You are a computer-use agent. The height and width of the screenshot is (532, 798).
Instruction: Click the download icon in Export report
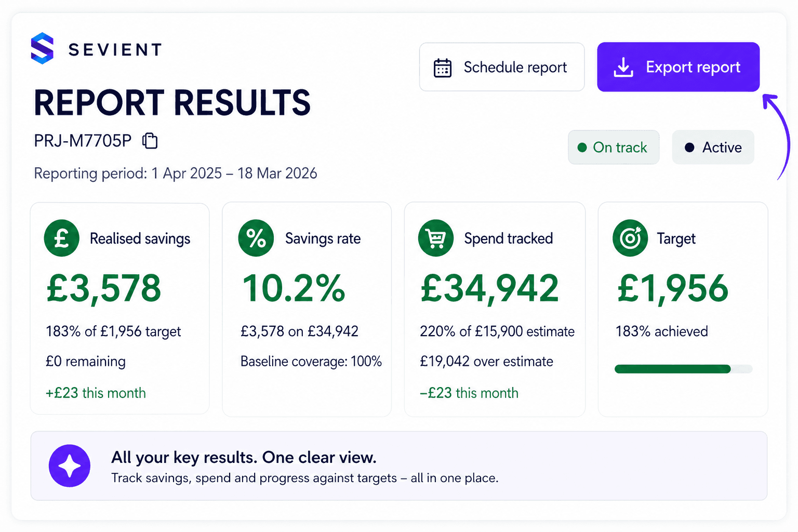coord(623,67)
